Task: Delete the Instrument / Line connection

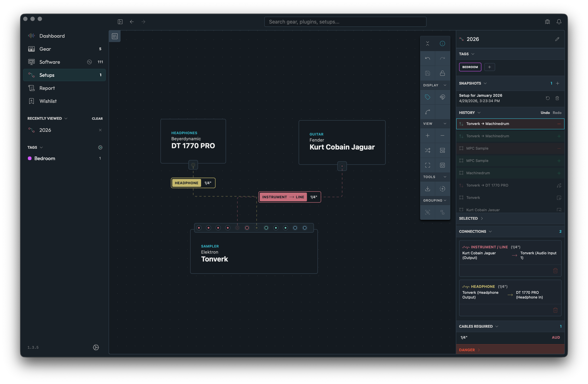Action: pos(555,270)
